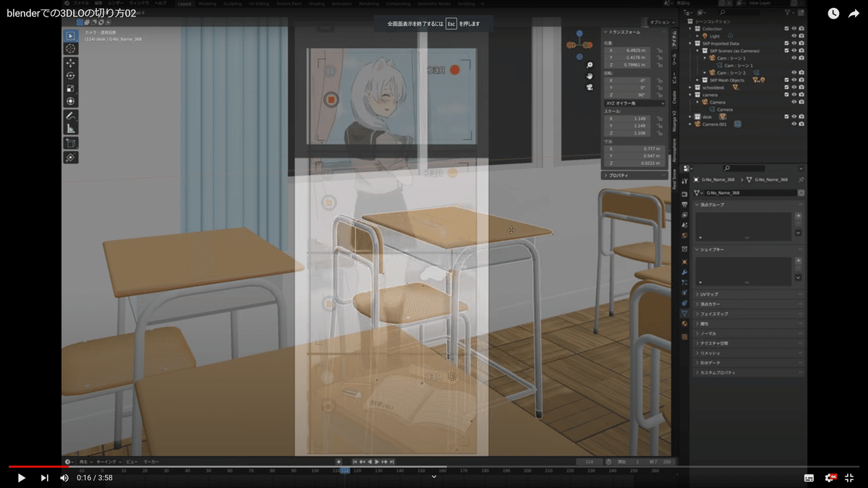Open the Atmosphere sidebar tab

point(674,152)
